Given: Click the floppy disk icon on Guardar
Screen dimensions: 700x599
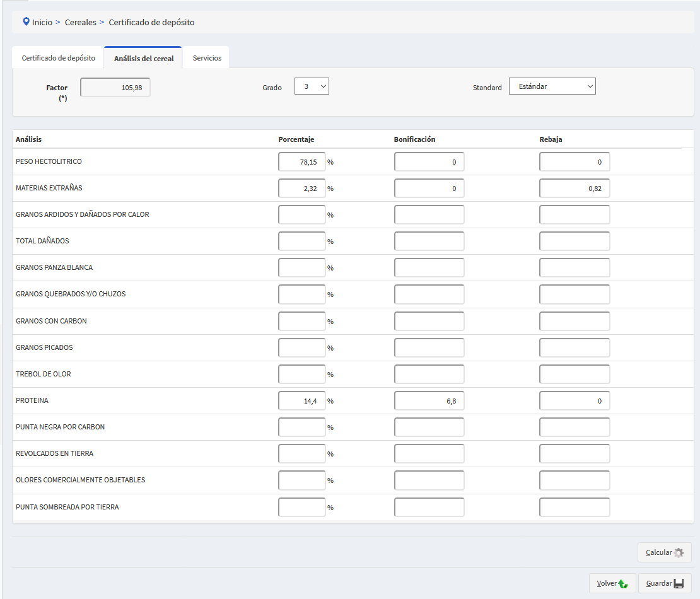Looking at the screenshot, I should (679, 584).
